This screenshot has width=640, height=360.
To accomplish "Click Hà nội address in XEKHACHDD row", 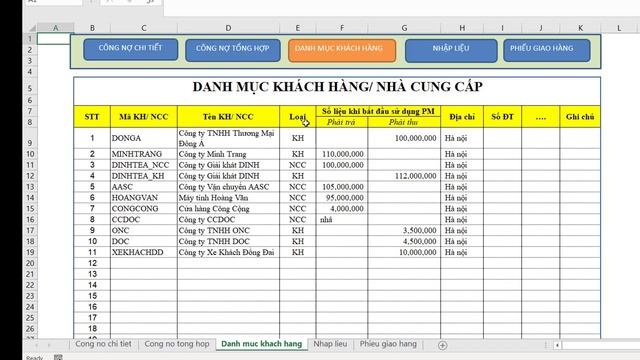I will (x=462, y=252).
